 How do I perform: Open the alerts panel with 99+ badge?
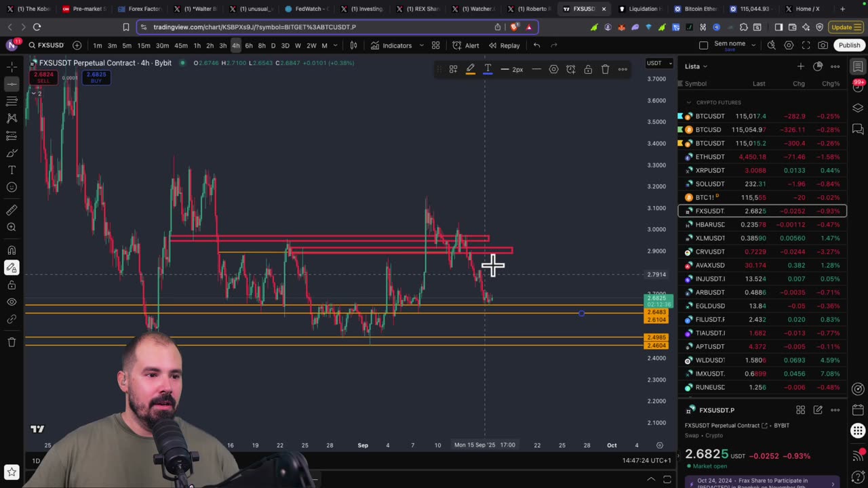point(858,87)
